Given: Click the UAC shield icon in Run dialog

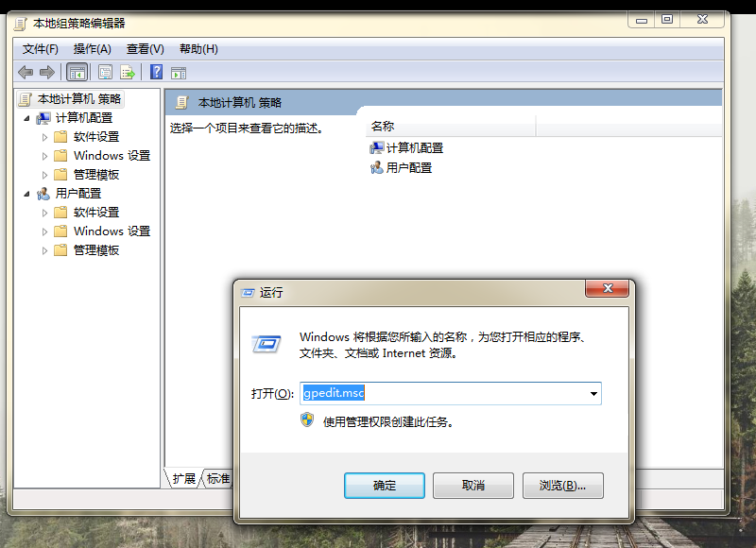Looking at the screenshot, I should [x=306, y=420].
